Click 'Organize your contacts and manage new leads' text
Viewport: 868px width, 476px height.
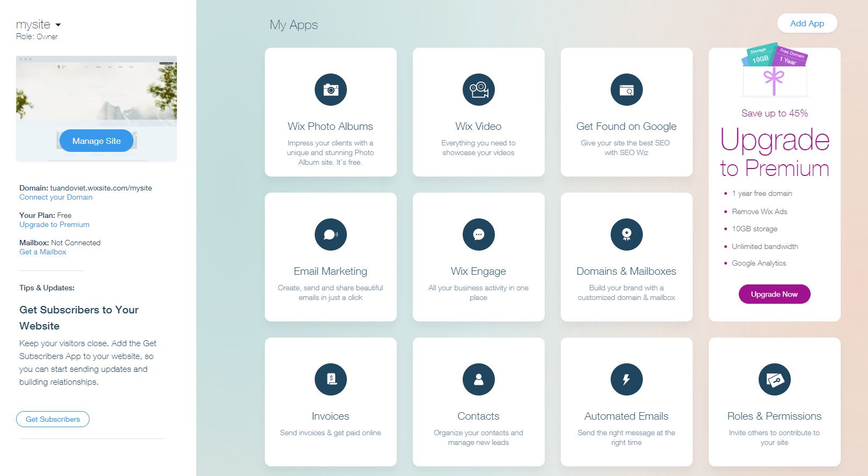coord(478,437)
